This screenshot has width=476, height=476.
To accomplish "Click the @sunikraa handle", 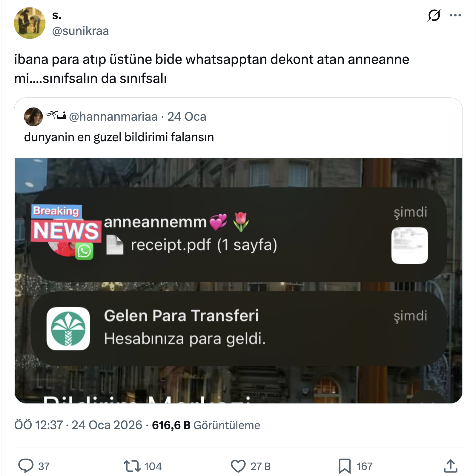I will (x=80, y=31).
